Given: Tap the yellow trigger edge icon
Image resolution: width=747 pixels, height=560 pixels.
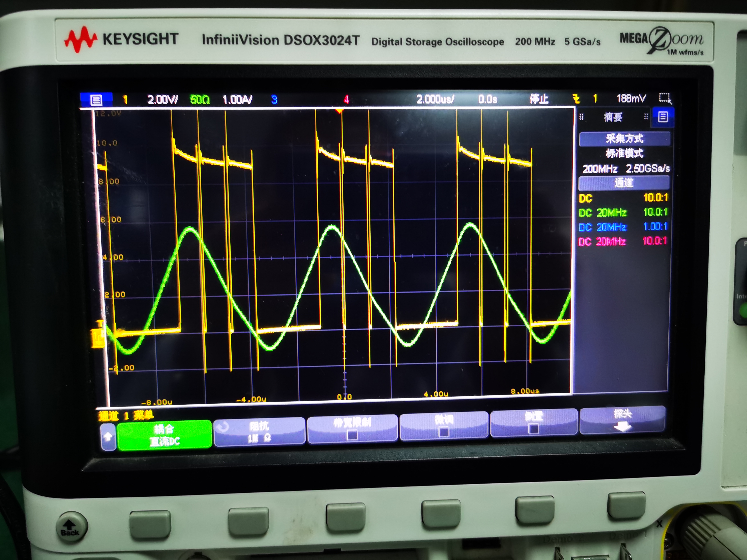Looking at the screenshot, I should point(576,99).
